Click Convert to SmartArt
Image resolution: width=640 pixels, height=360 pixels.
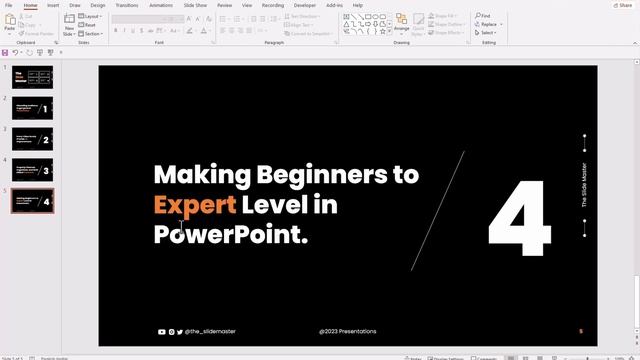pyautogui.click(x=308, y=33)
